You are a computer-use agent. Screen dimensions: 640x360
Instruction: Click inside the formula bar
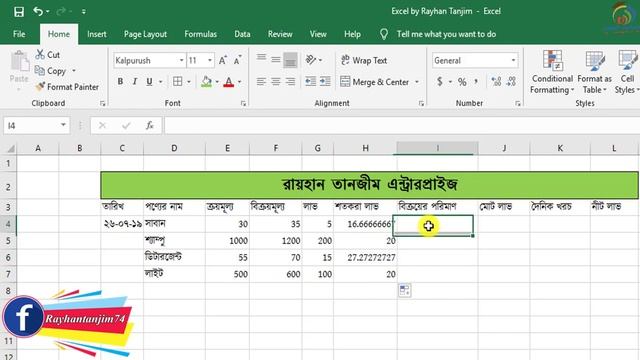click(x=402, y=125)
